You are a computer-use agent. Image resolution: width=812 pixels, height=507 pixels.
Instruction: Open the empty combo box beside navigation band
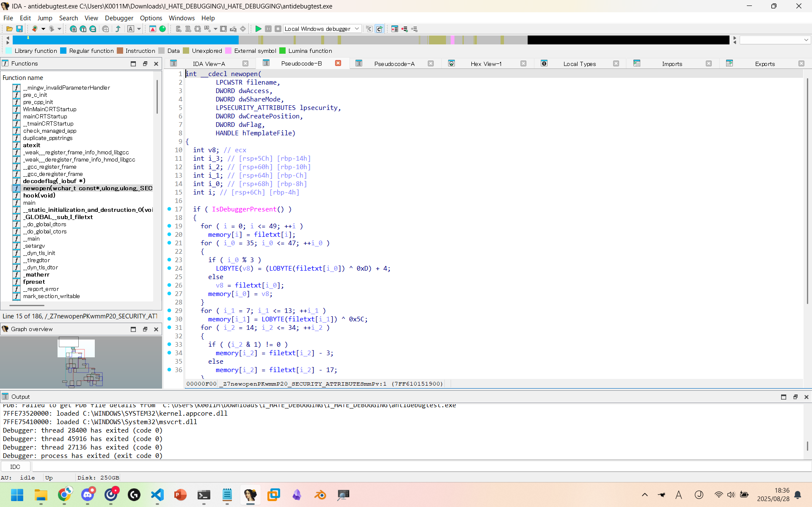click(775, 40)
